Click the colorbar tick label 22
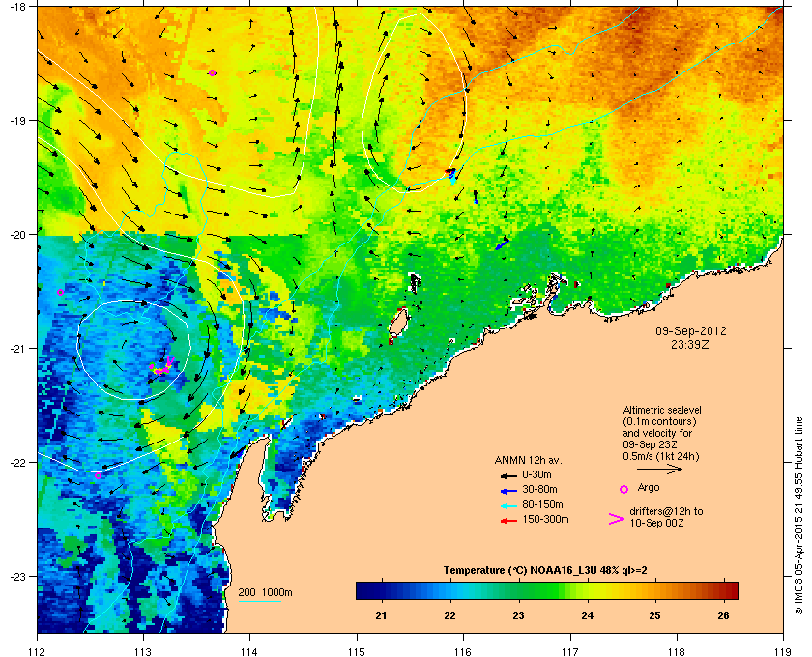 click(449, 615)
